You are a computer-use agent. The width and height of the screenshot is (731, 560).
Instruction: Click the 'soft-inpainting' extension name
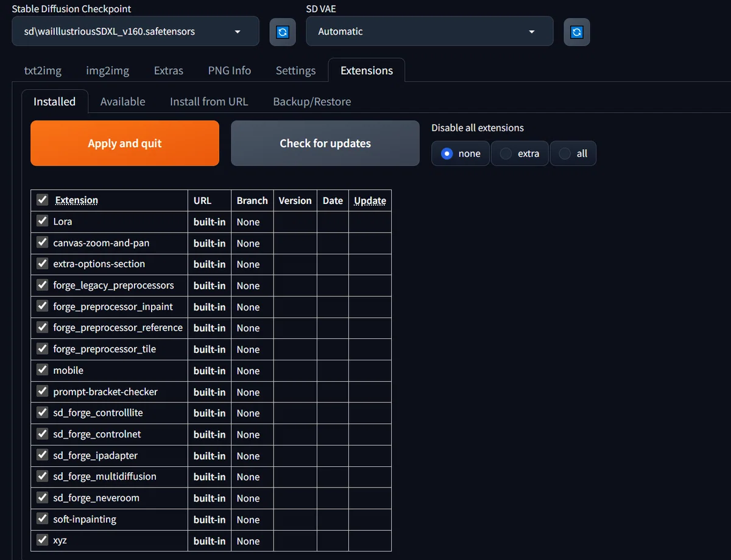click(85, 519)
